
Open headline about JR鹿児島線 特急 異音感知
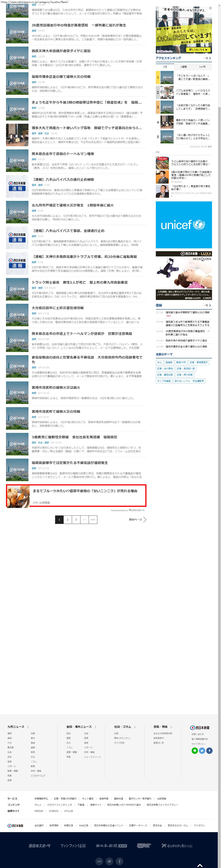(x=79, y=25)
